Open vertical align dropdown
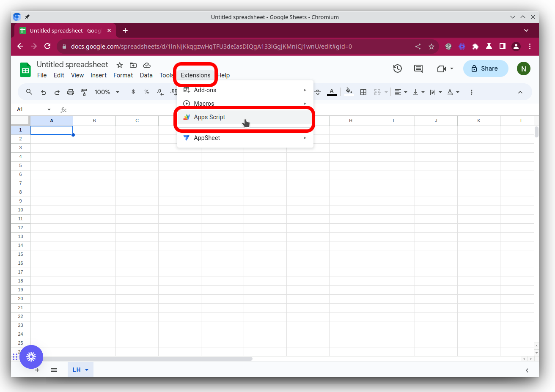 pos(418,92)
